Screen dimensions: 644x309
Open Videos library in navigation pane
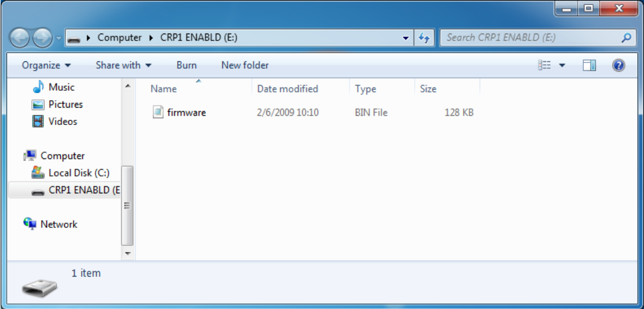(x=62, y=122)
